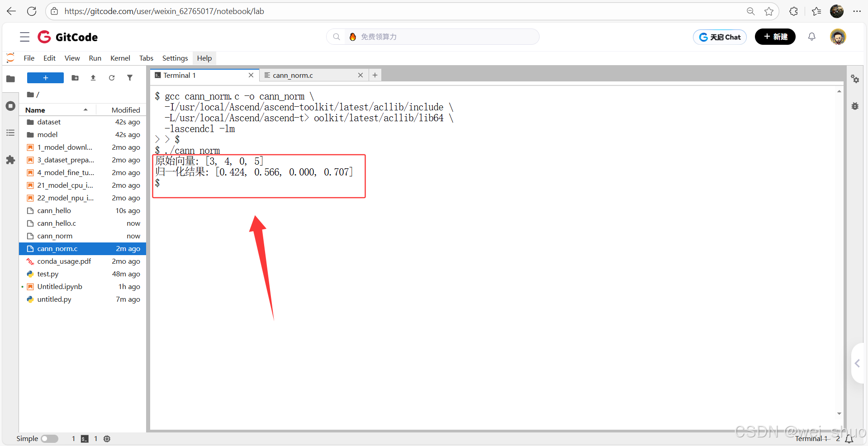Open 天启 Chat assistant

[720, 37]
